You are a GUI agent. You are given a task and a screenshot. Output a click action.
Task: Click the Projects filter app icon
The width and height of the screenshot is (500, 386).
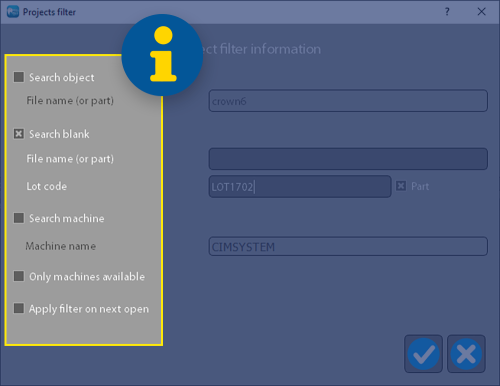[13, 12]
